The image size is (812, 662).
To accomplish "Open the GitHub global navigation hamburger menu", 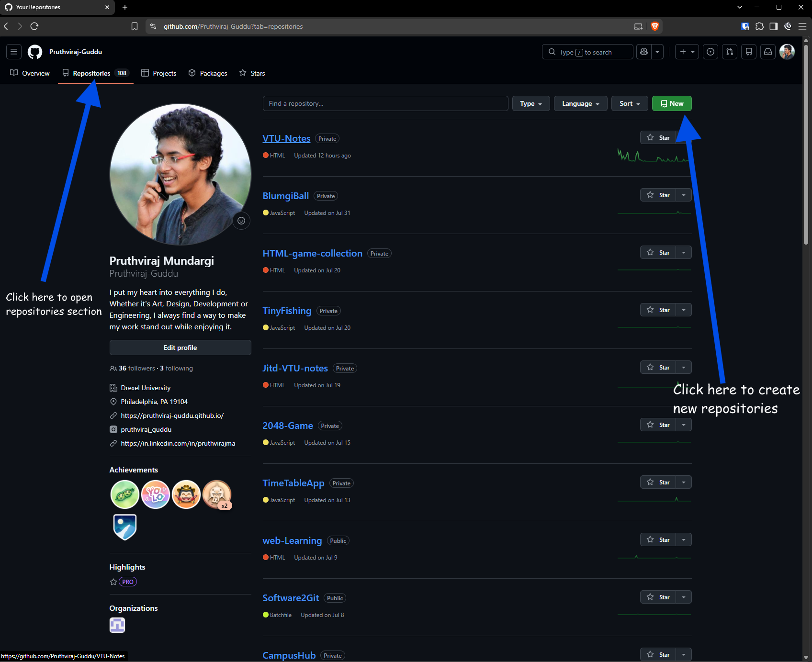I will click(14, 52).
